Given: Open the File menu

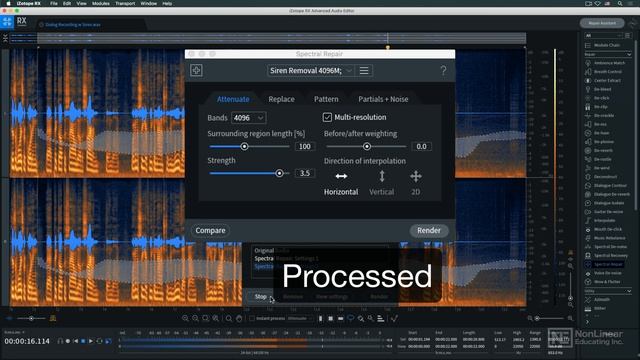Looking at the screenshot, I should (x=53, y=3).
